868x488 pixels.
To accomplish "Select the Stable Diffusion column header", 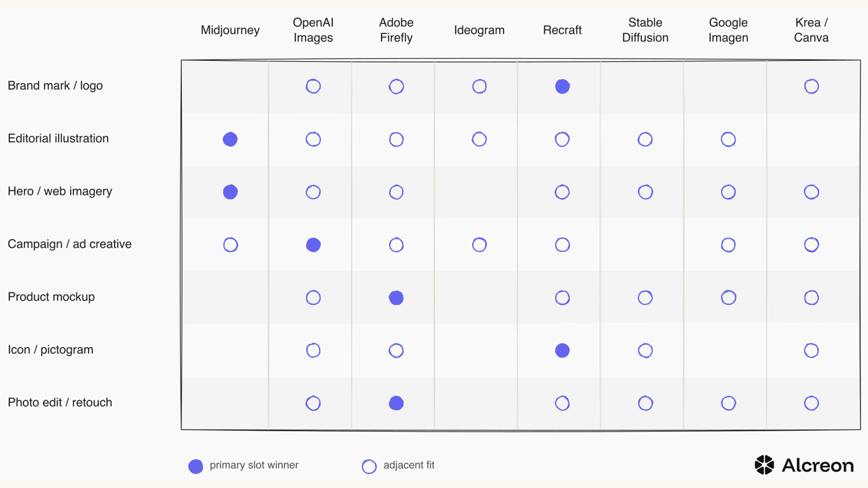I will (x=645, y=30).
